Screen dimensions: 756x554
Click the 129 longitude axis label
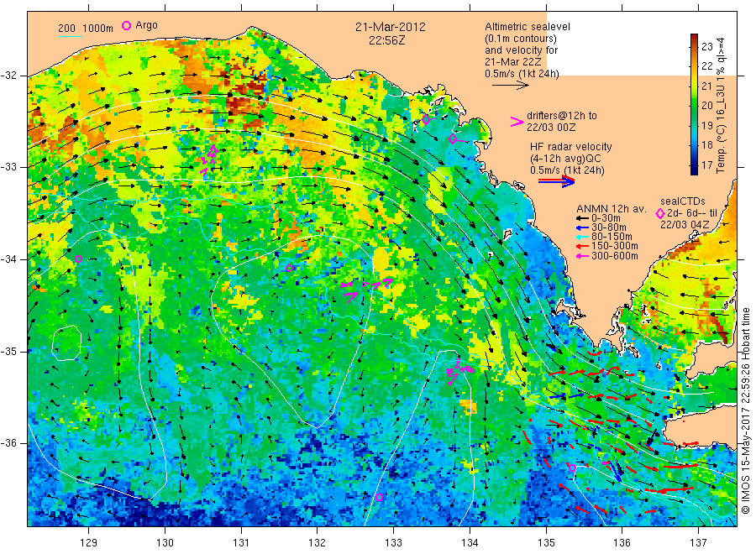coord(89,542)
